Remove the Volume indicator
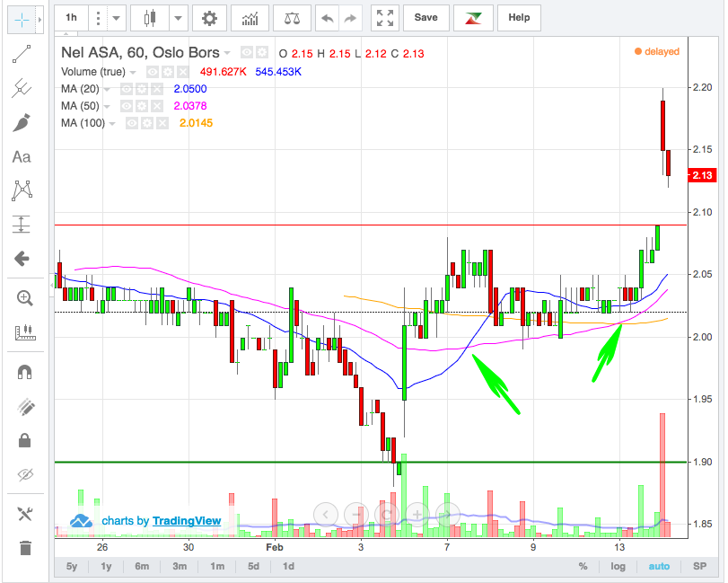This screenshot has width=728, height=583. click(183, 72)
